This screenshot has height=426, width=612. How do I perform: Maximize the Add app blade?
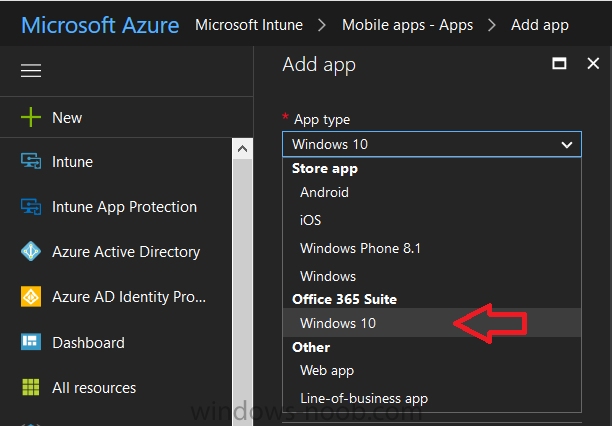[x=559, y=63]
